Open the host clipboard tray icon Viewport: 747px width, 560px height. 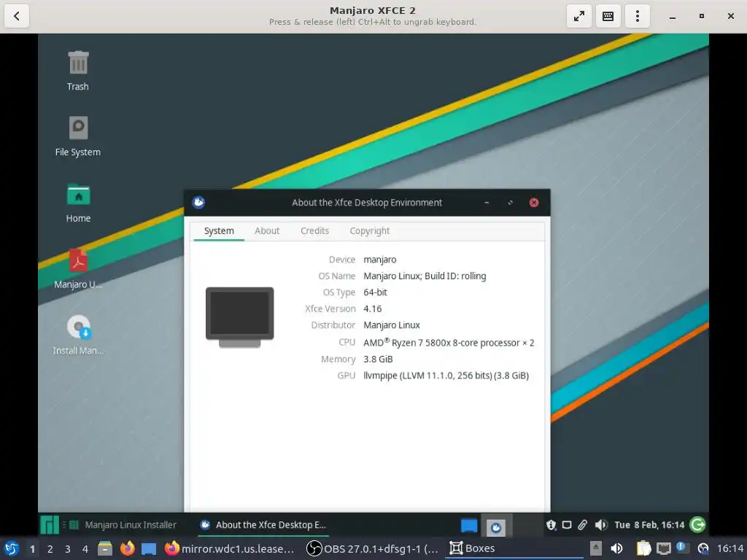click(643, 548)
